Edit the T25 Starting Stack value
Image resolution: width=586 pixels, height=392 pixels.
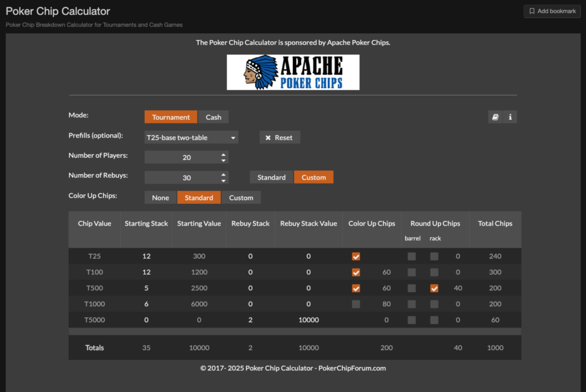coord(146,256)
